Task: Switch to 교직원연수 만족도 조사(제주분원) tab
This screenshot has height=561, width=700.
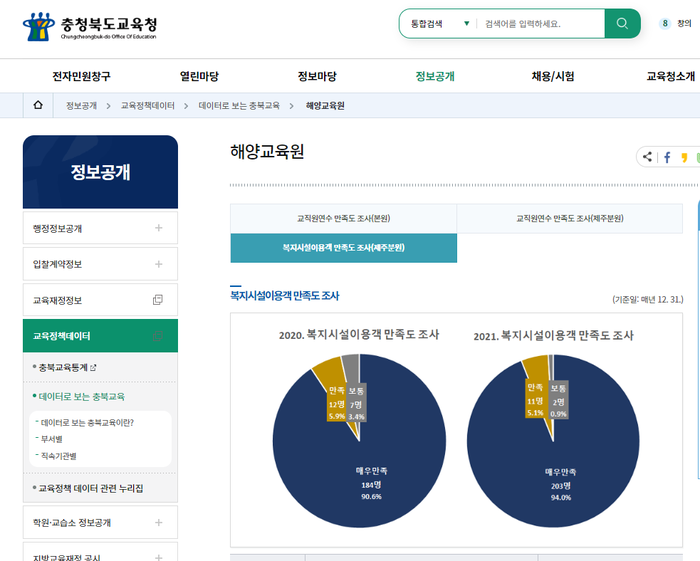Action: (569, 218)
